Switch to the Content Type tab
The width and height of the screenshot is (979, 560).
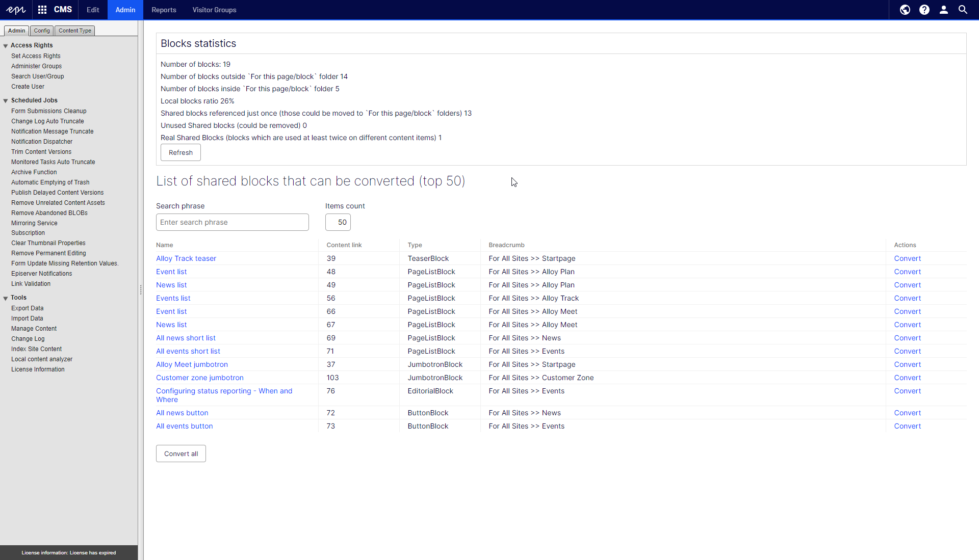74,31
